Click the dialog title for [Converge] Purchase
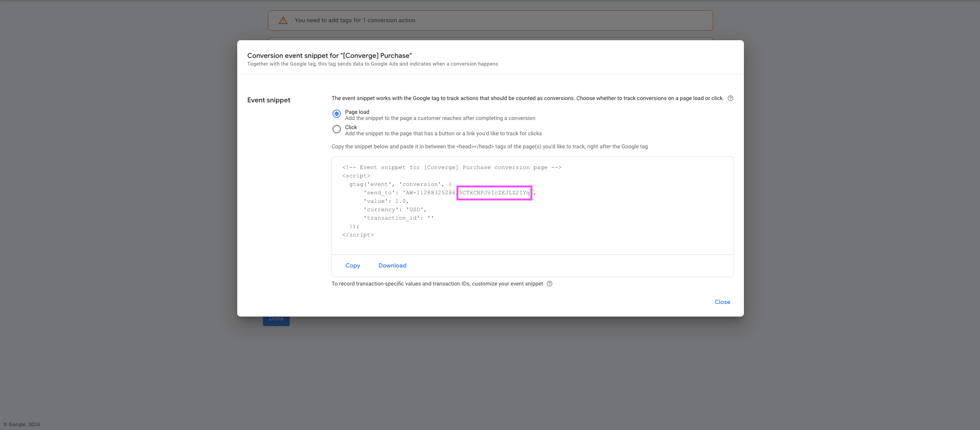This screenshot has height=430, width=980. [x=330, y=56]
